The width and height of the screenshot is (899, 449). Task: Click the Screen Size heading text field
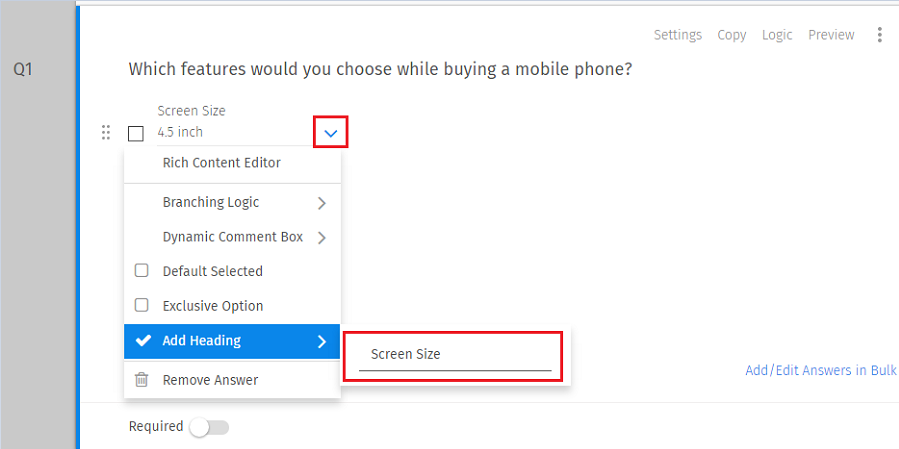click(x=455, y=355)
